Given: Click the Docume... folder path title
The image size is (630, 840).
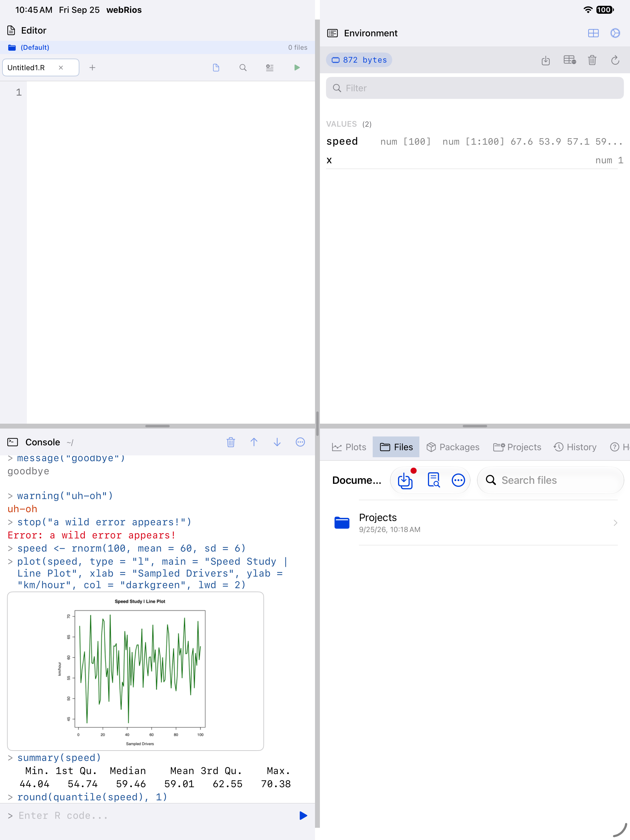Looking at the screenshot, I should click(x=357, y=480).
